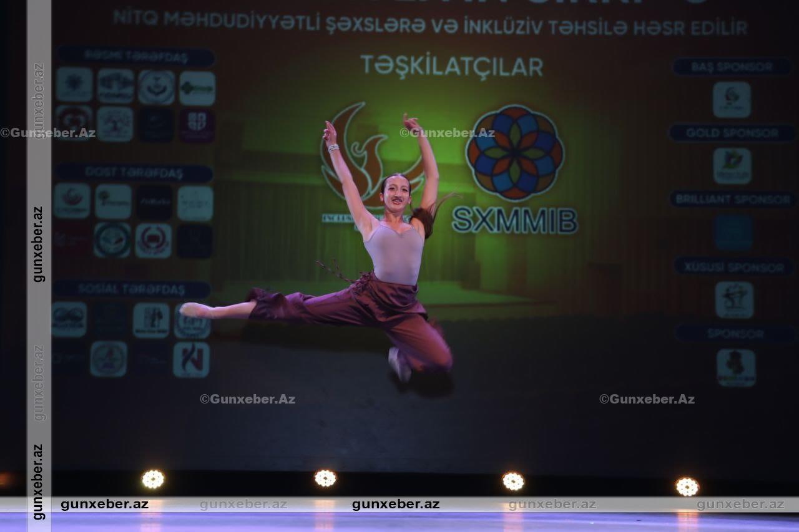
Task: Click the dark blue logo under BRILLIANT SPONSOR
Action: pyautogui.click(x=733, y=233)
